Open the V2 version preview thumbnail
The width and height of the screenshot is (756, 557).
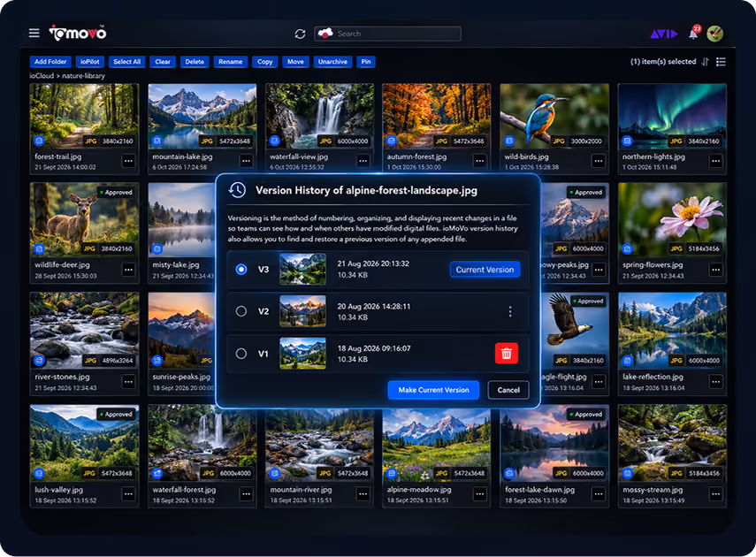[302, 311]
